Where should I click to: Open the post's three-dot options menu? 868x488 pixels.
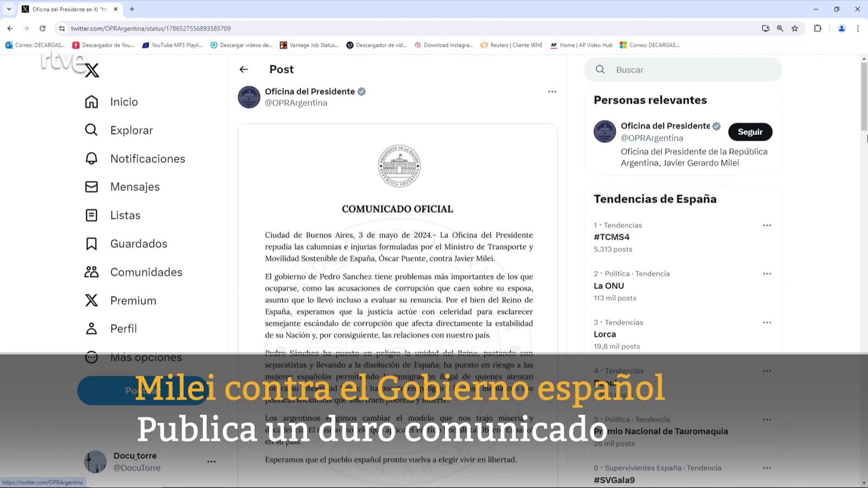(552, 91)
